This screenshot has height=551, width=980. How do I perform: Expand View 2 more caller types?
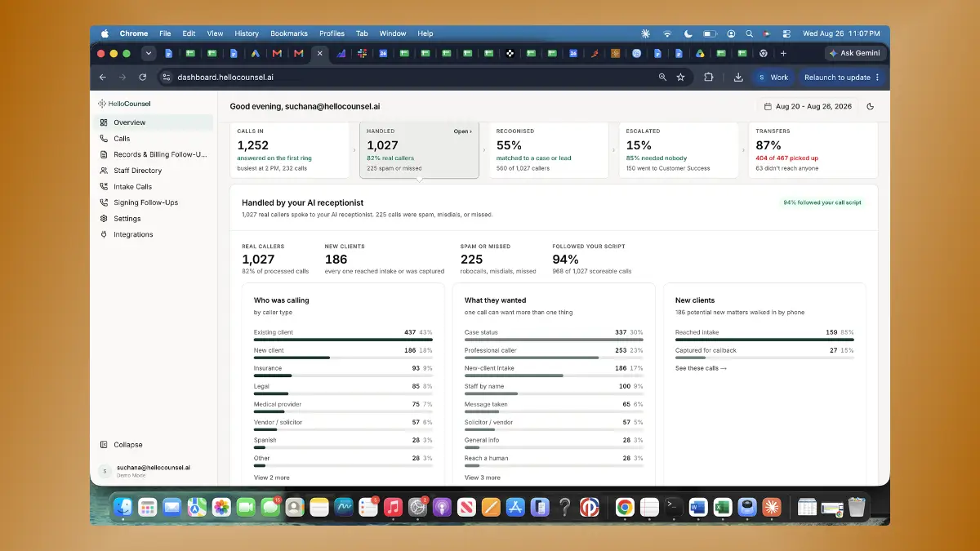271,478
